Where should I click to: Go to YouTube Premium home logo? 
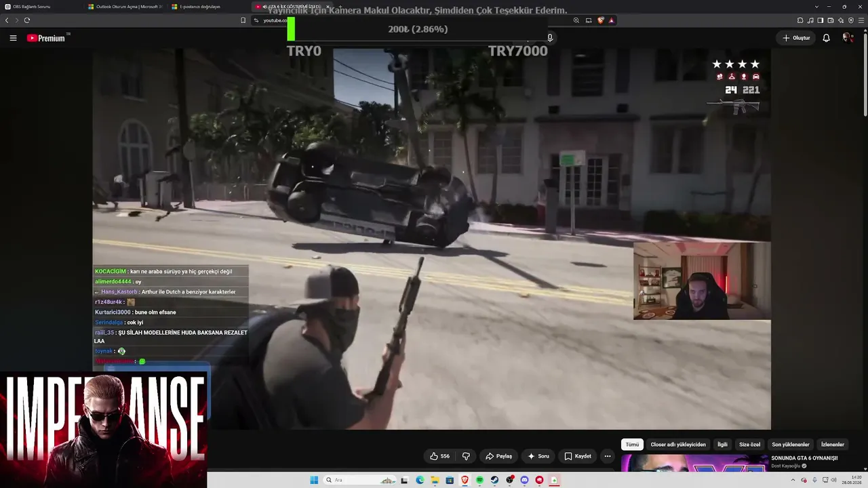coord(46,38)
